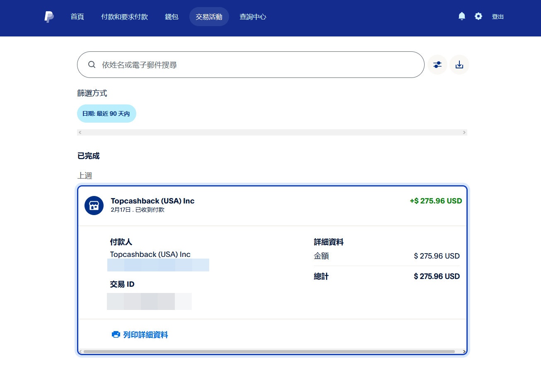Open 付款和要求付款 menu item
The image size is (541, 392).
click(124, 17)
